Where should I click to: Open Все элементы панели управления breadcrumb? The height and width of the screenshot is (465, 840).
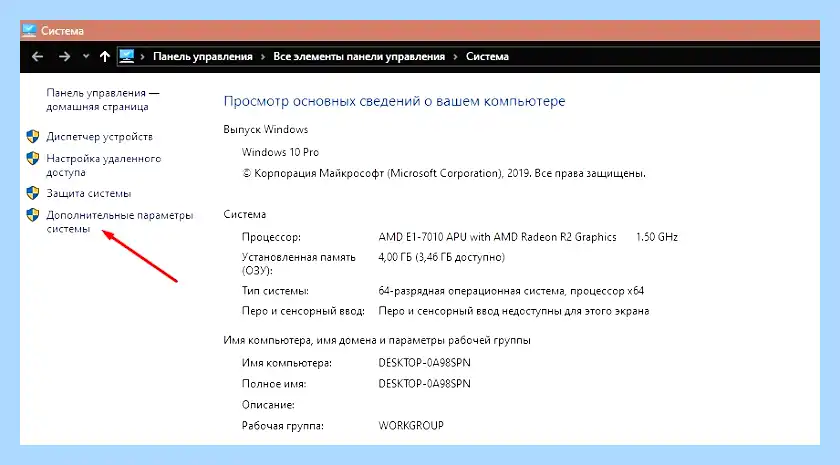(x=359, y=56)
